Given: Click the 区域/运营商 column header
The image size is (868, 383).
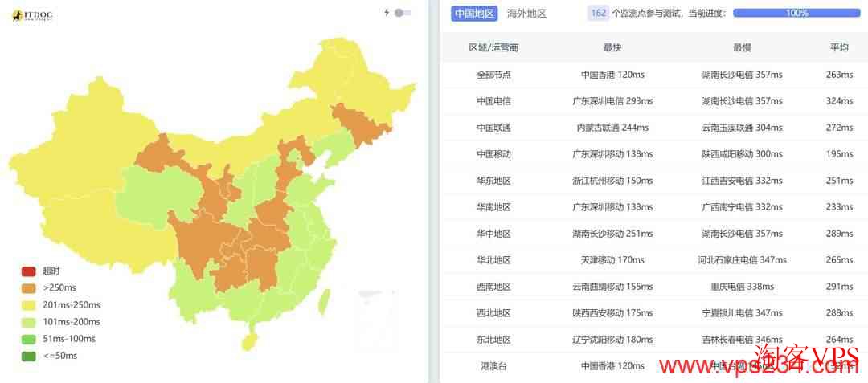Looking at the screenshot, I should (x=493, y=48).
